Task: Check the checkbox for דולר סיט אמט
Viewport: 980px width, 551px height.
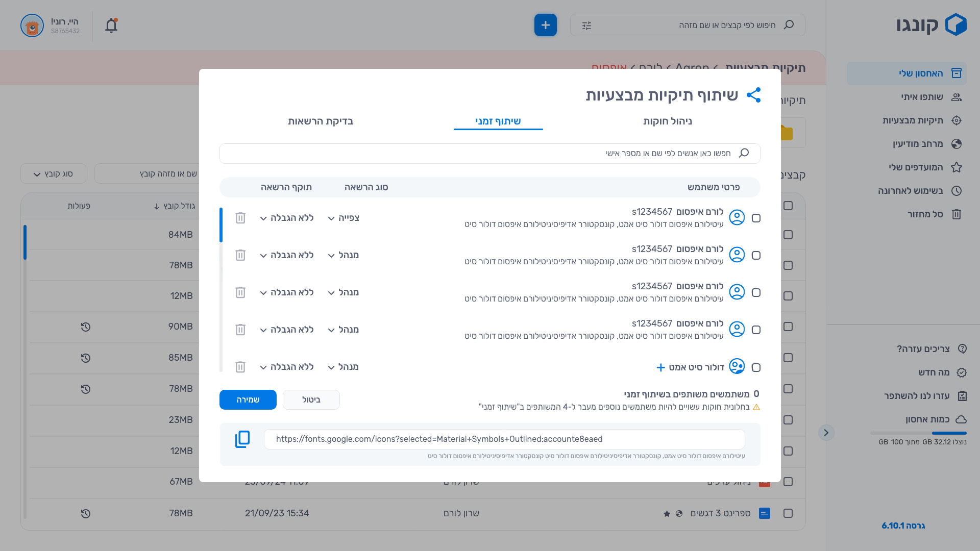Action: 756,367
